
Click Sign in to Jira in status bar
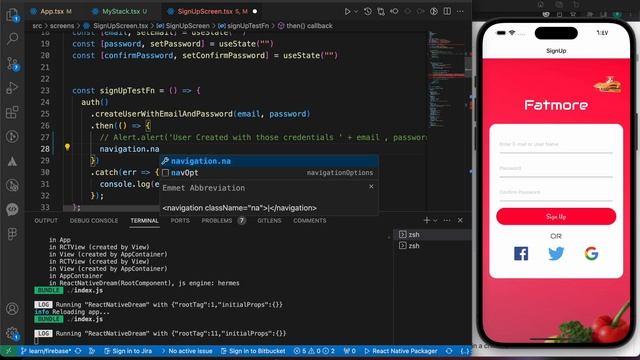tap(128, 351)
